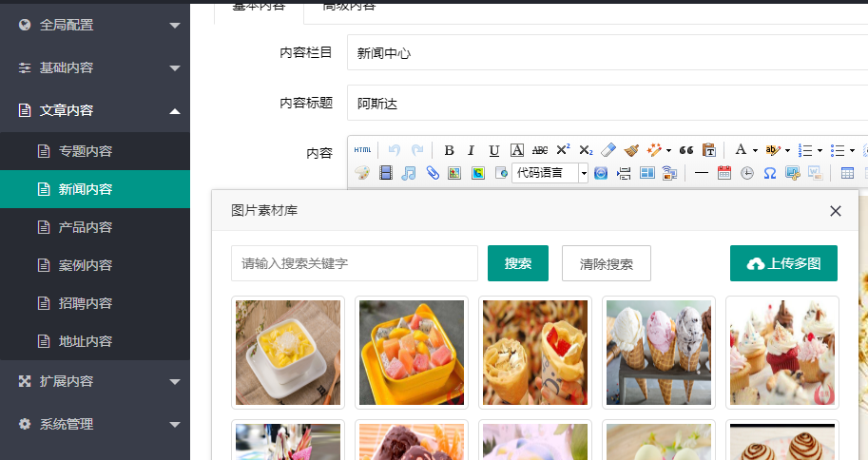
Task: Open the font color picker arrow
Action: 755,150
